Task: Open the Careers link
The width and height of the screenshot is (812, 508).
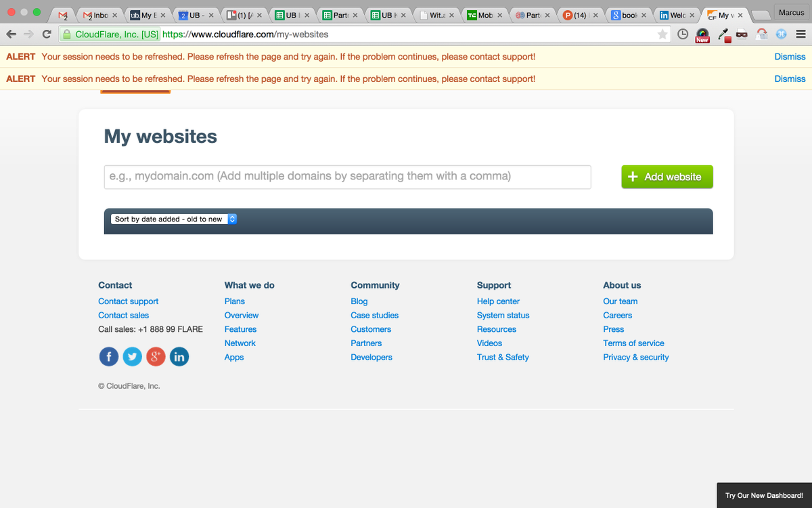Action: click(618, 316)
